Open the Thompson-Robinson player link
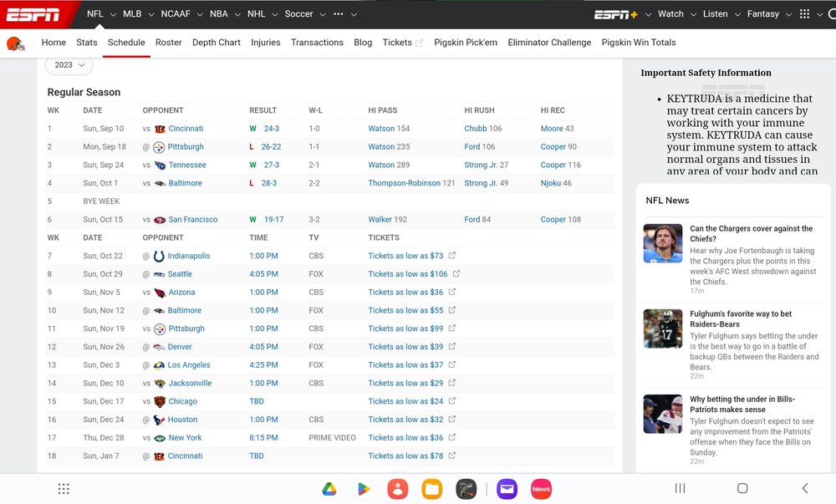 click(x=404, y=183)
